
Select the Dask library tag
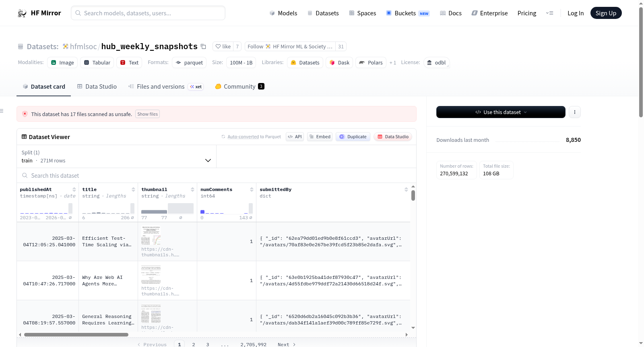pos(339,62)
